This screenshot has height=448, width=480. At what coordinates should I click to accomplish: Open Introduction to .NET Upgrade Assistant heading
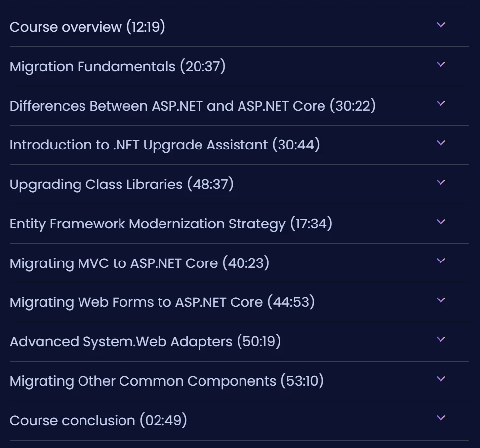pos(165,145)
